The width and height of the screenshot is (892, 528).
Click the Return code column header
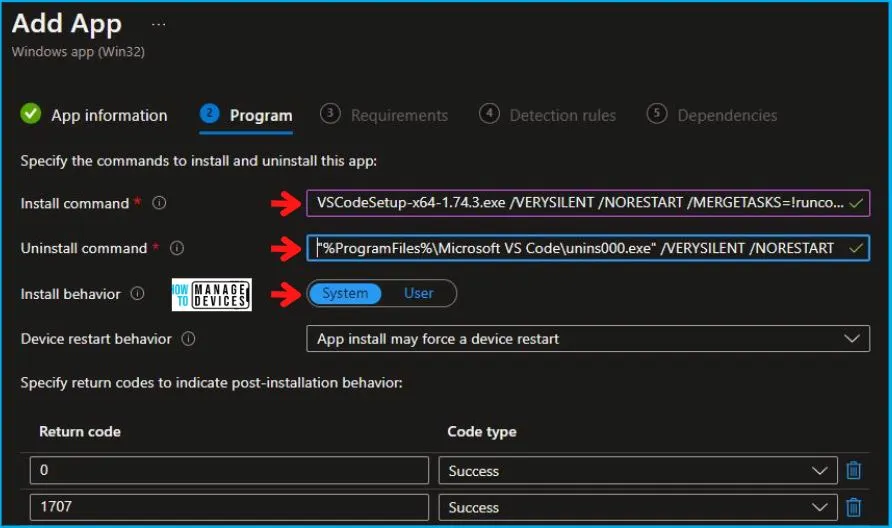80,432
